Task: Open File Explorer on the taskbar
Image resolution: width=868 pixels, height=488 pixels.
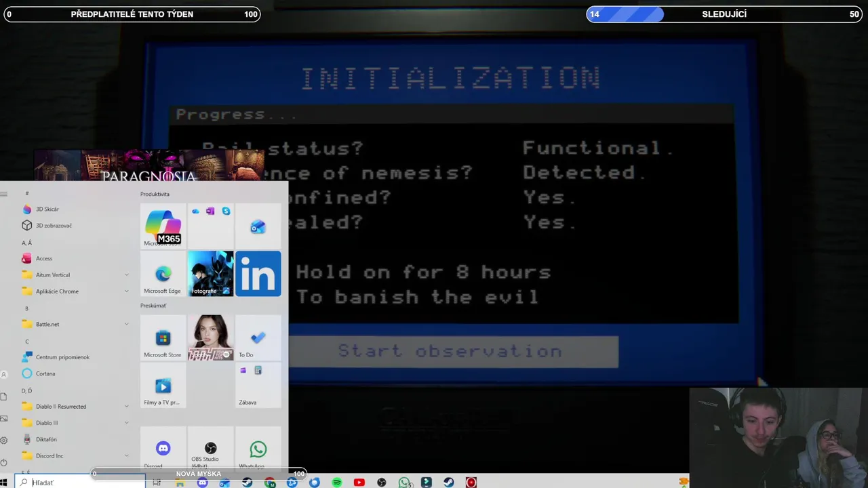Action: tap(180, 483)
